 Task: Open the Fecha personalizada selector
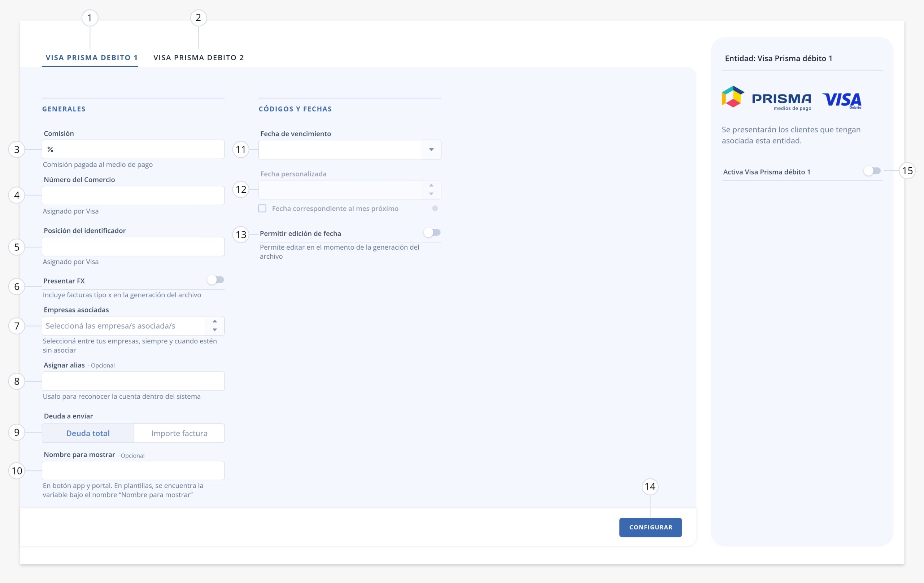click(x=350, y=189)
